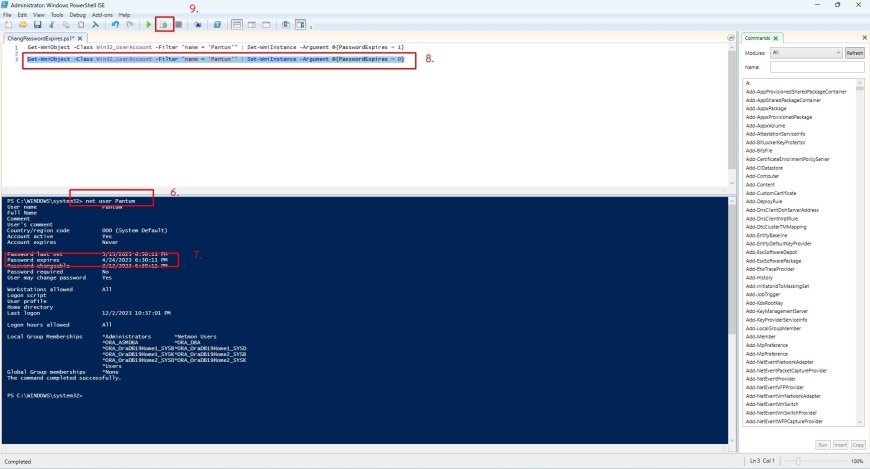Viewport: 870px width, 469px height.
Task: Select Add-AppProvisionedSharedPackageContainer in the list
Action: pos(796,92)
